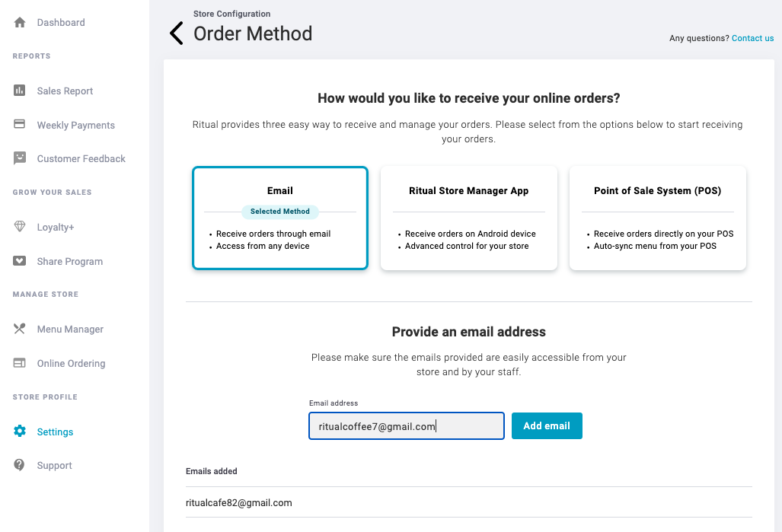Go back using the left chevron arrow

177,33
